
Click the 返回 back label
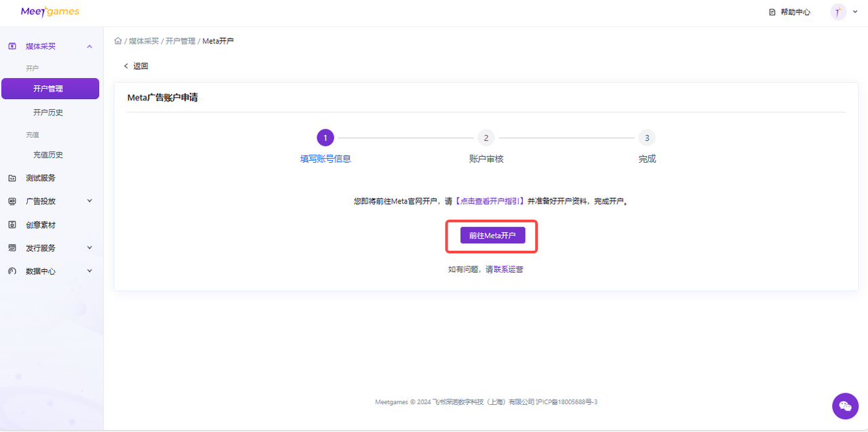pos(140,66)
